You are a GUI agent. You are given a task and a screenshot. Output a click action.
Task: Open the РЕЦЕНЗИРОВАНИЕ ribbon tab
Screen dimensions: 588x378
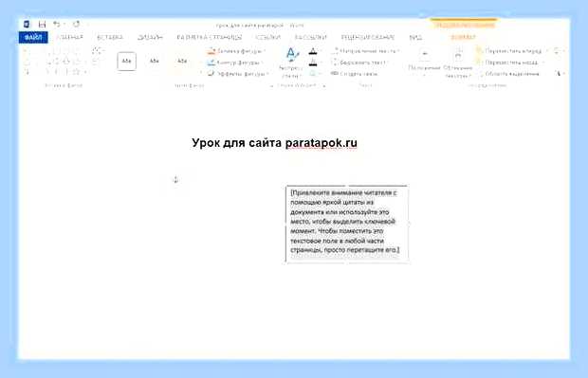368,37
